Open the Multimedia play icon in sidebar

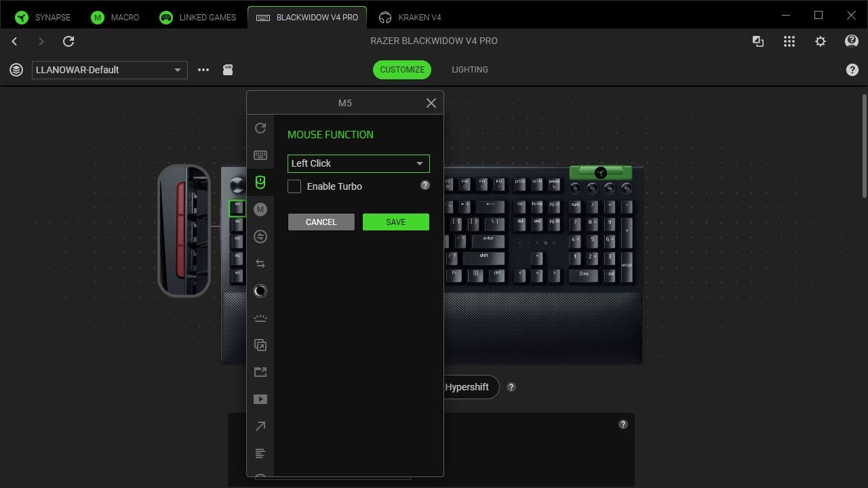click(260, 399)
